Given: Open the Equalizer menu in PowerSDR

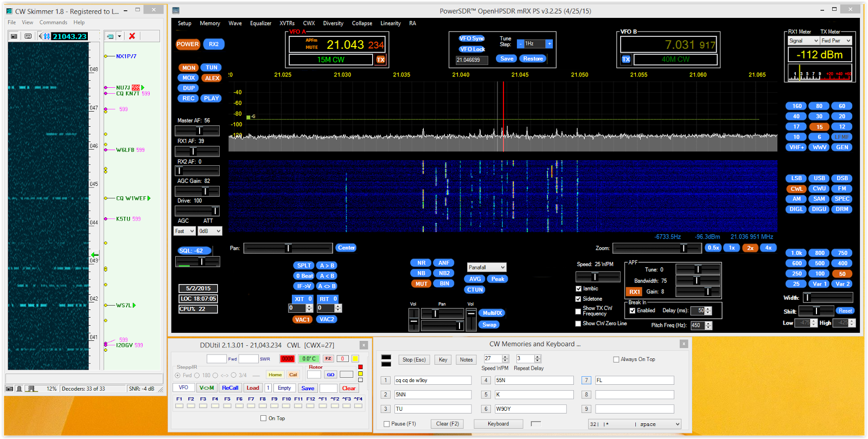Looking at the screenshot, I should (x=260, y=23).
